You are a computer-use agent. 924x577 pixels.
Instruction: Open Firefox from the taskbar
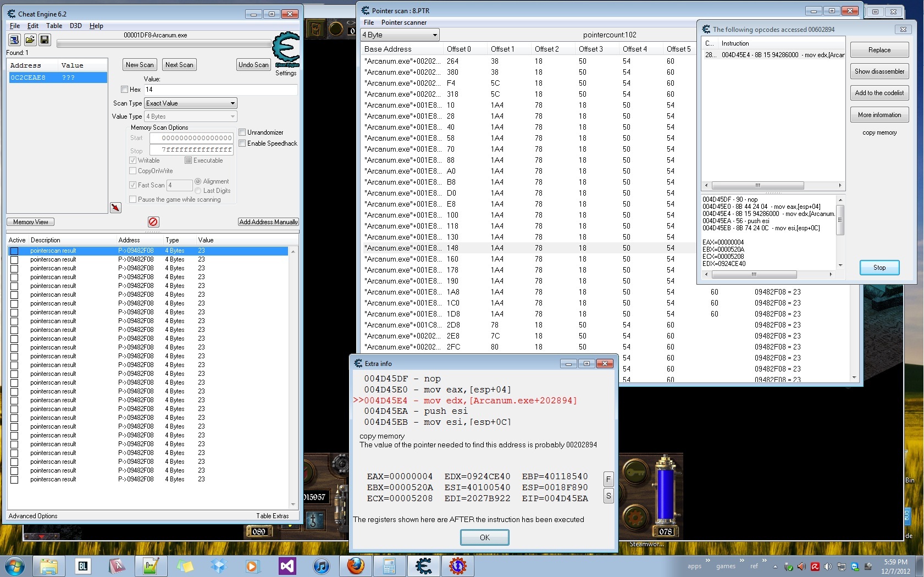356,565
